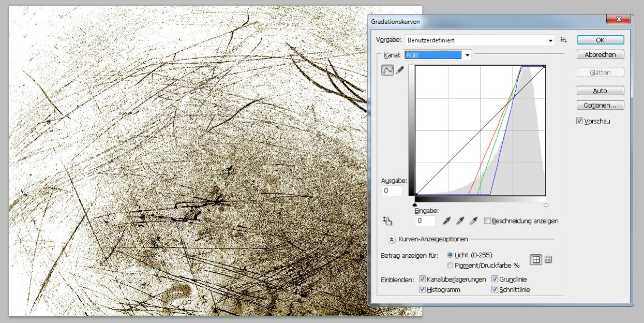Click the Ausgabe output value field
Viewport: 644px width, 323px height.
(393, 190)
